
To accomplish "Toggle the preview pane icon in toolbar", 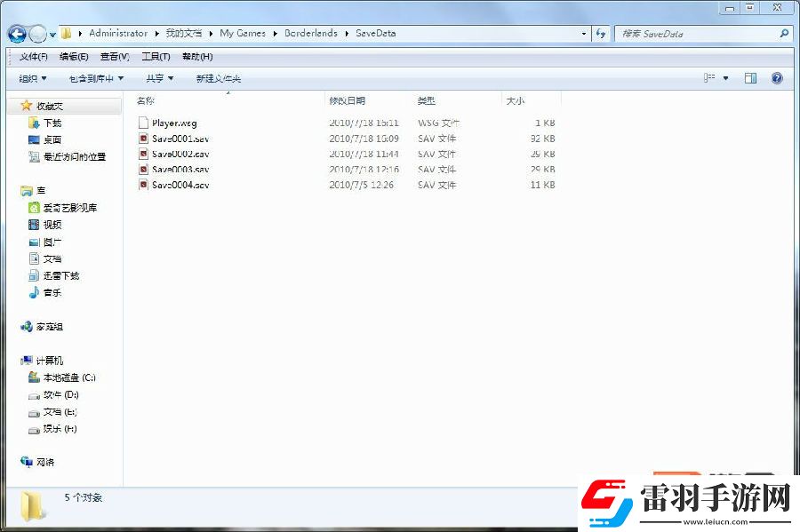I will click(750, 78).
